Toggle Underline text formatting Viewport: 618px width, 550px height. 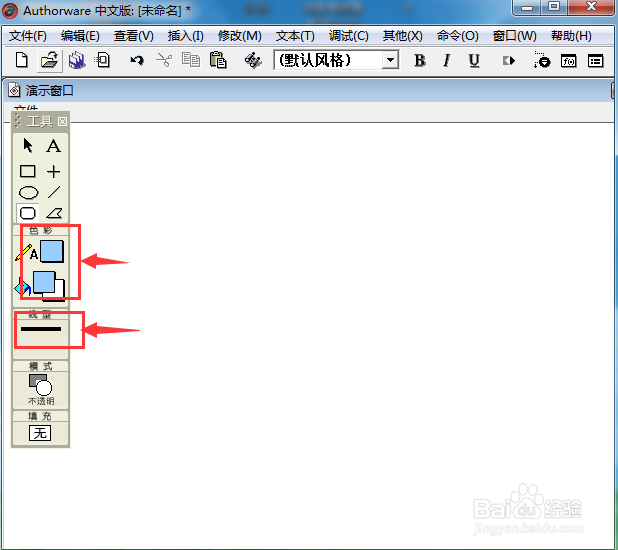point(474,61)
